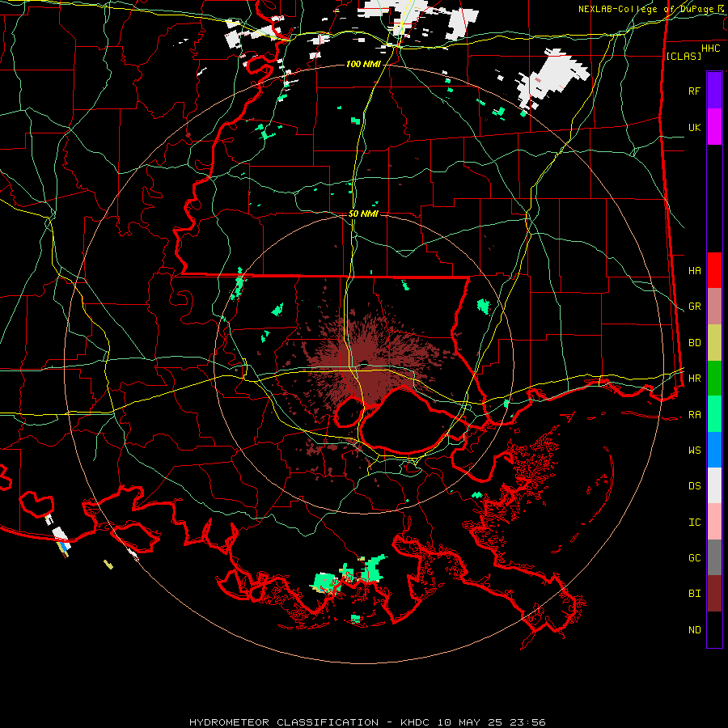Click the RF legend label
This screenshot has width=728, height=728.
click(x=694, y=91)
